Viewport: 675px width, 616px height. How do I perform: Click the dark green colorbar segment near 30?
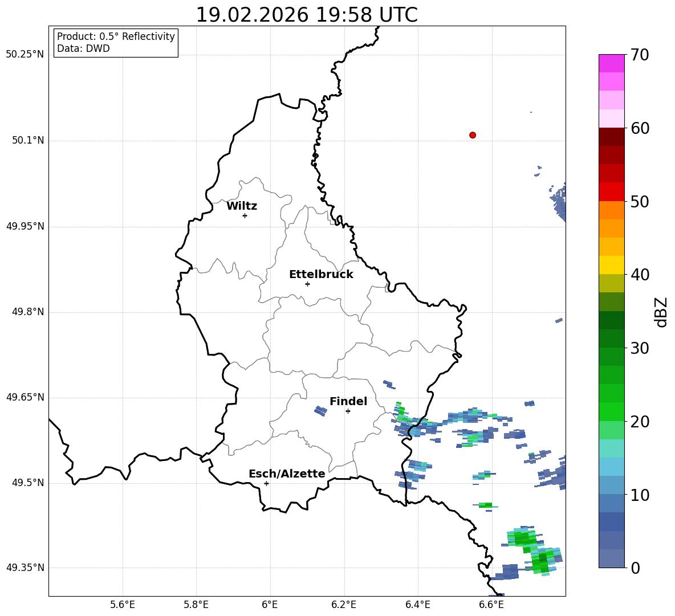611,338
